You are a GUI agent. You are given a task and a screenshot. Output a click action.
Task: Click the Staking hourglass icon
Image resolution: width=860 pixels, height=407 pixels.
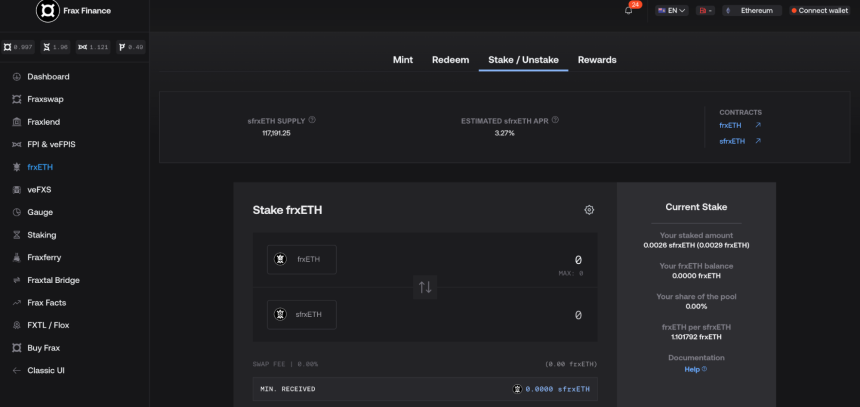pos(16,235)
